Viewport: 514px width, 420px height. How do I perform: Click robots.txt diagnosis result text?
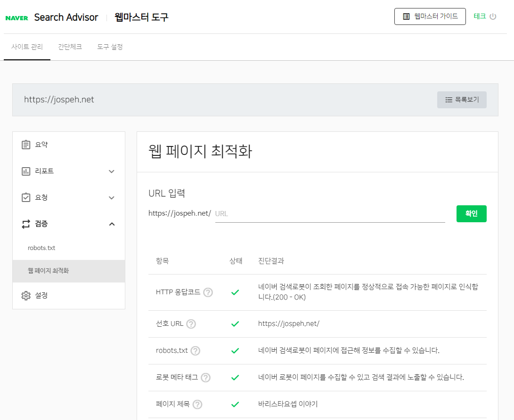[x=349, y=350]
